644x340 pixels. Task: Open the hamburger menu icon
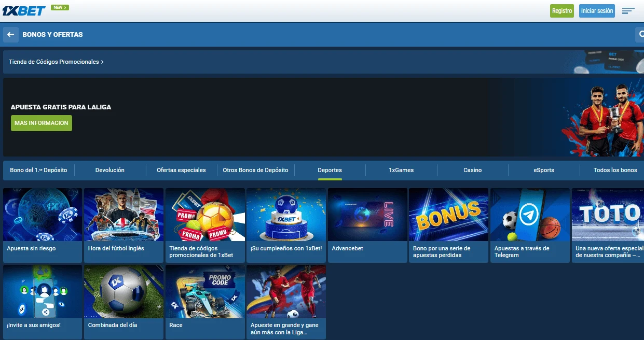click(628, 11)
